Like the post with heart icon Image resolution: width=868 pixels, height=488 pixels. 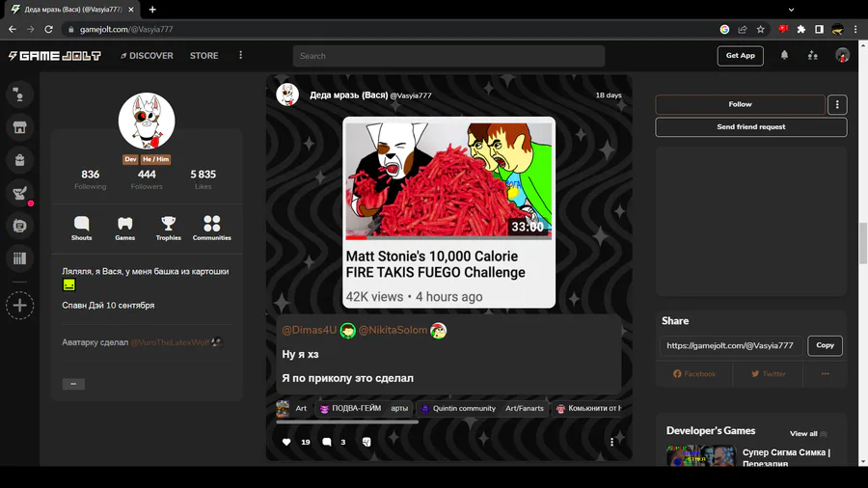click(x=286, y=442)
